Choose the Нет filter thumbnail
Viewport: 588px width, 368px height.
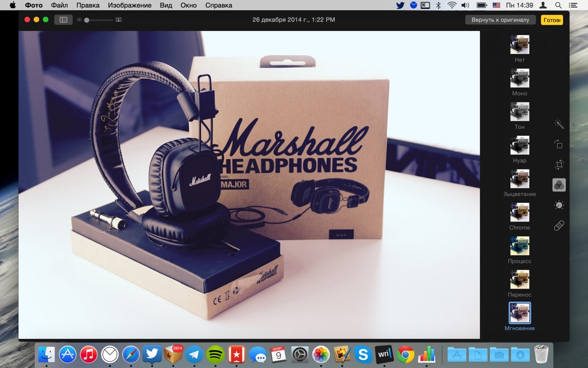point(519,44)
